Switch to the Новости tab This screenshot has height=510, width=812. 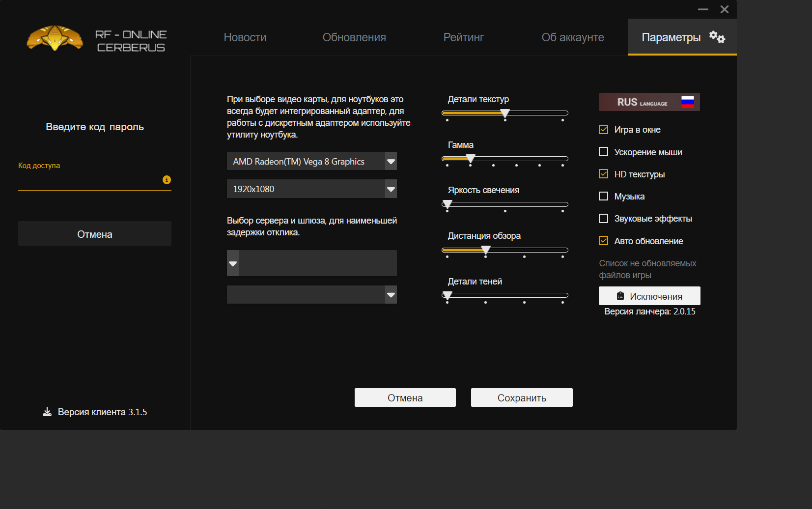[x=245, y=37]
